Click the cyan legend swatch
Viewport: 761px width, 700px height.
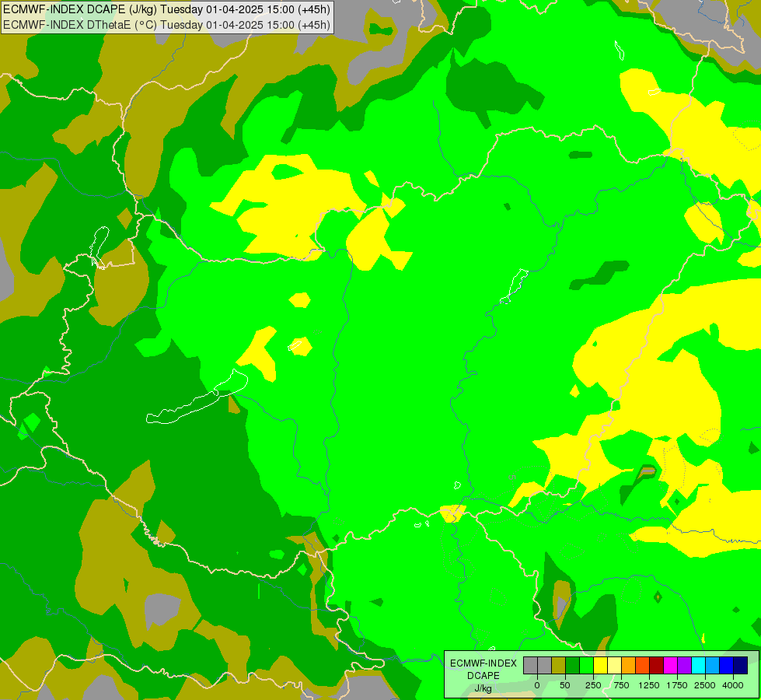coord(698,665)
